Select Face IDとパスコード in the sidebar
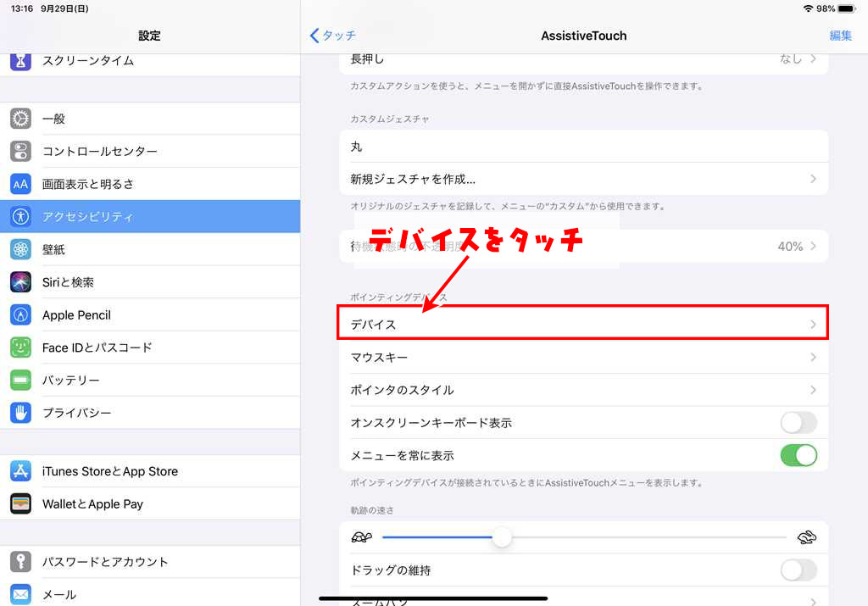Viewport: 868px width, 606px height. point(150,347)
